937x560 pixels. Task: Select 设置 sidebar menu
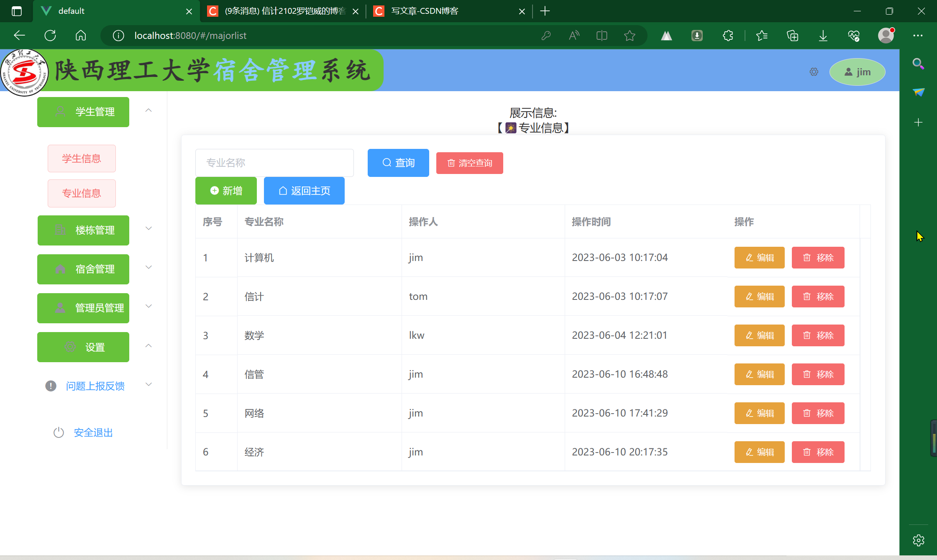83,347
